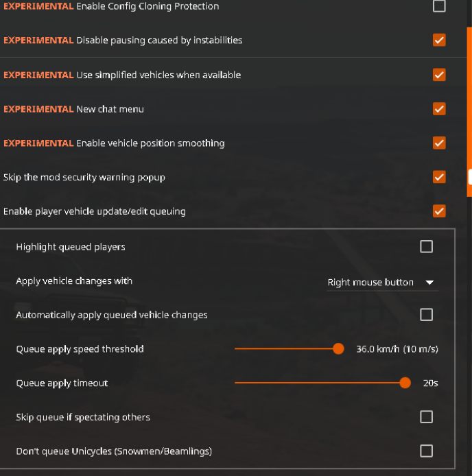This screenshot has height=476, width=472.
Task: Uncheck the New chat menu option
Action: pos(439,109)
